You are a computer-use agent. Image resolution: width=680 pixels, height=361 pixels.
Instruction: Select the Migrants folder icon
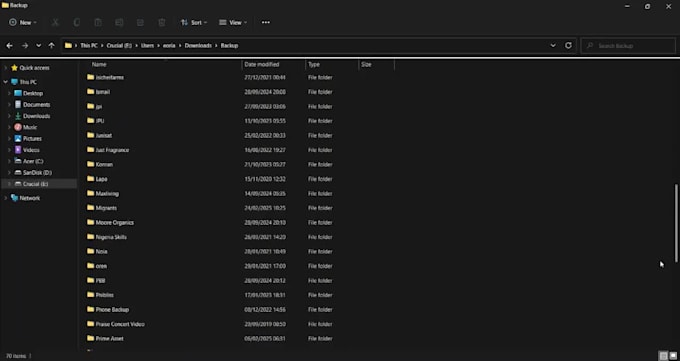point(90,208)
